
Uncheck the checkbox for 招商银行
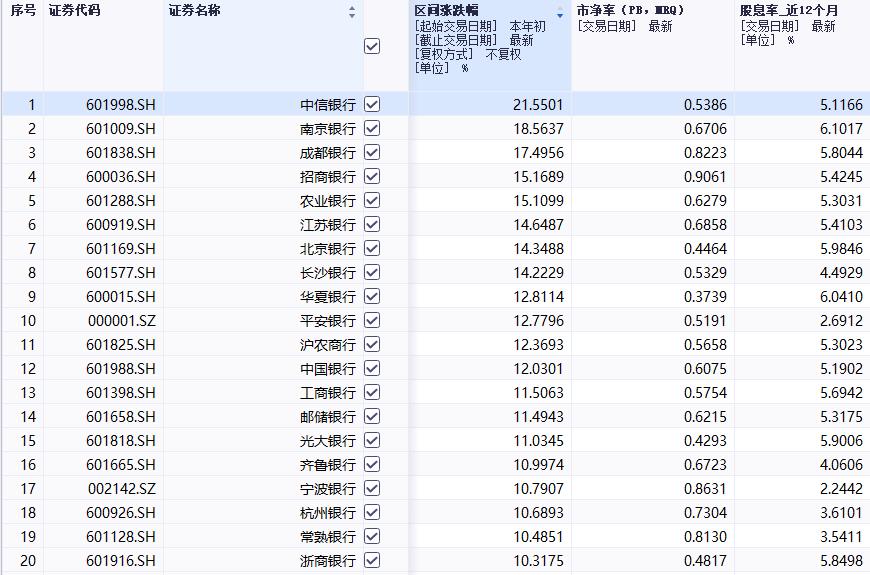(372, 176)
